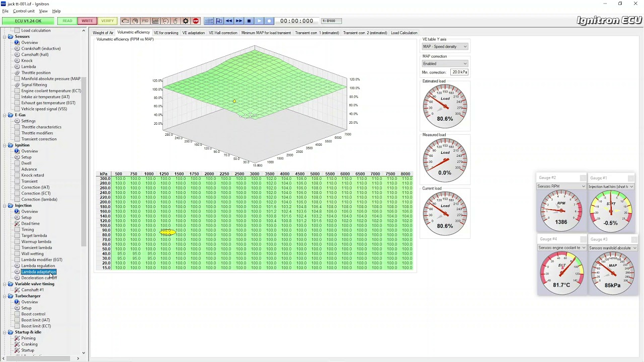Open Transient corr. 1 (estimated) tab
Viewport: 644px width, 362px height.
coord(317,33)
